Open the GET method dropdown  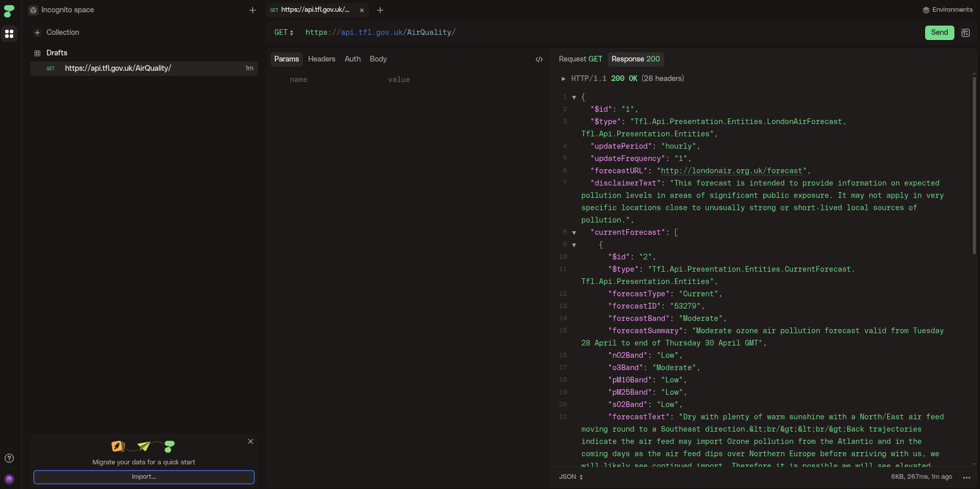tap(283, 32)
